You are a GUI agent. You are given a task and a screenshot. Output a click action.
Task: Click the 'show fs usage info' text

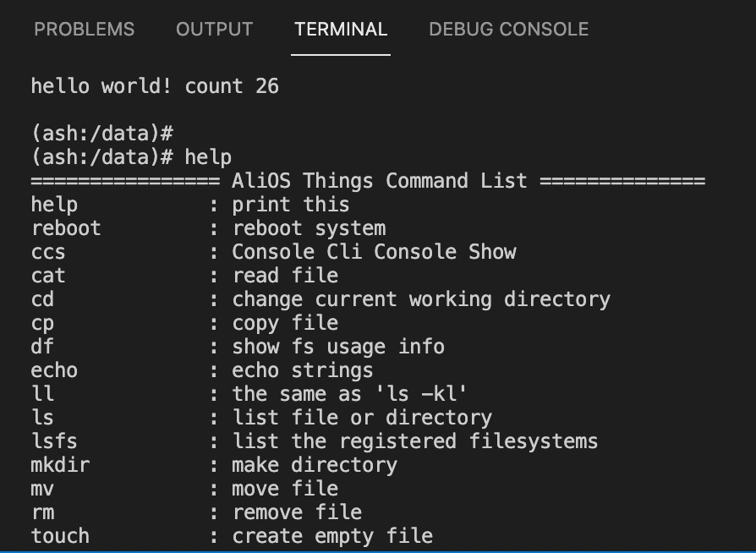(338, 347)
